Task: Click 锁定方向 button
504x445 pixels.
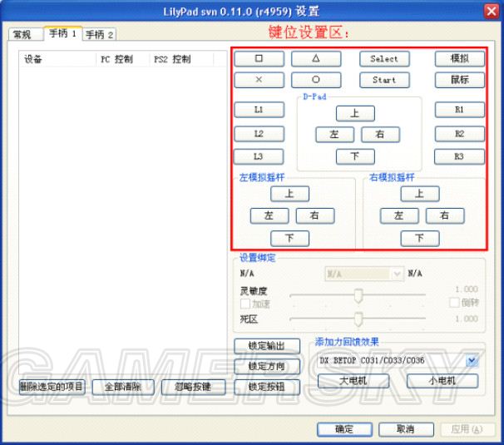Action: [x=267, y=366]
